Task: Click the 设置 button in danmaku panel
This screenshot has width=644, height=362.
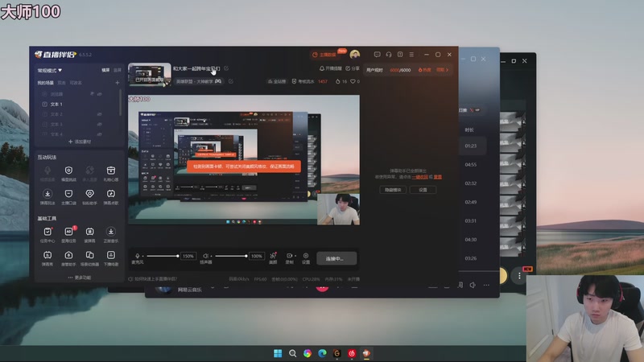Action: (x=423, y=190)
